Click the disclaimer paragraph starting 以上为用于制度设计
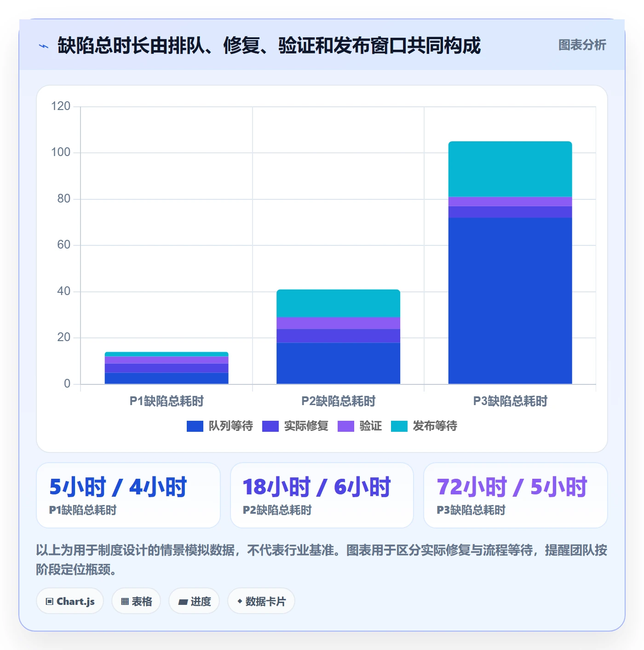Image resolution: width=644 pixels, height=650 pixels. [322, 560]
